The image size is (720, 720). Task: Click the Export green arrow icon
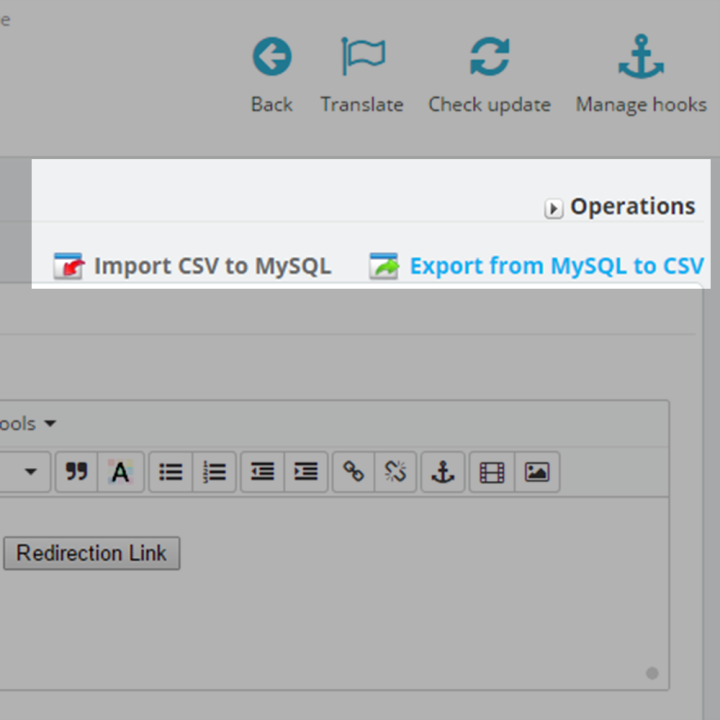pos(384,266)
